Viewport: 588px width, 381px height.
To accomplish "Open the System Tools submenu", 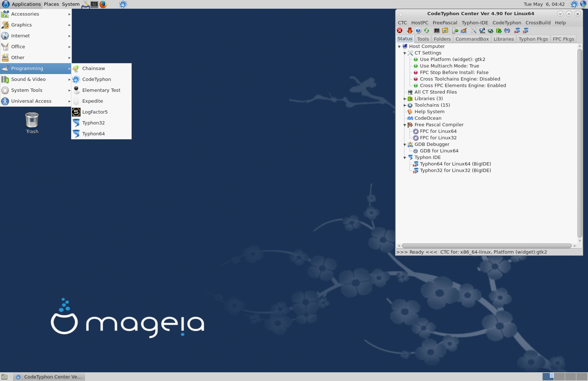I will click(x=36, y=90).
